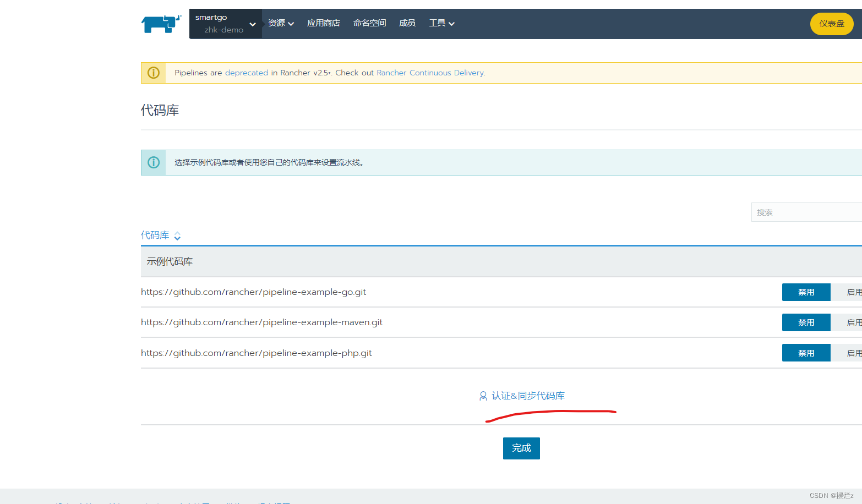Go to 命名空间 page
Image resolution: width=862 pixels, height=504 pixels.
click(370, 23)
